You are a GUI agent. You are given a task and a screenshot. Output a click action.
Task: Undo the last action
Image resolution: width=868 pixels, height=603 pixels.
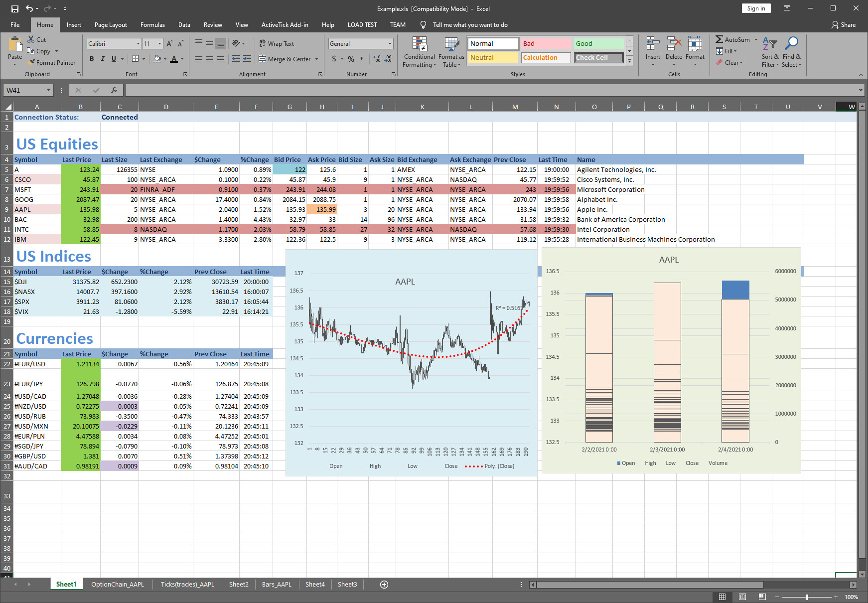point(29,8)
